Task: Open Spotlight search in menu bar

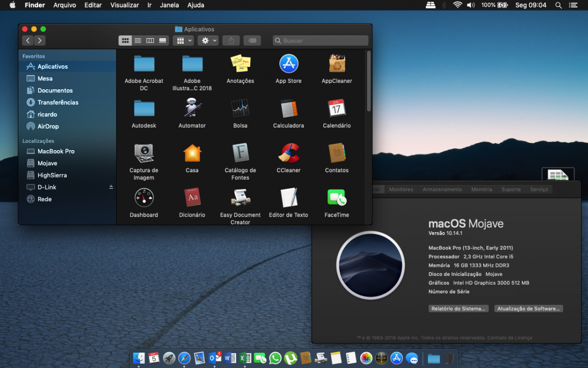Action: click(x=559, y=5)
